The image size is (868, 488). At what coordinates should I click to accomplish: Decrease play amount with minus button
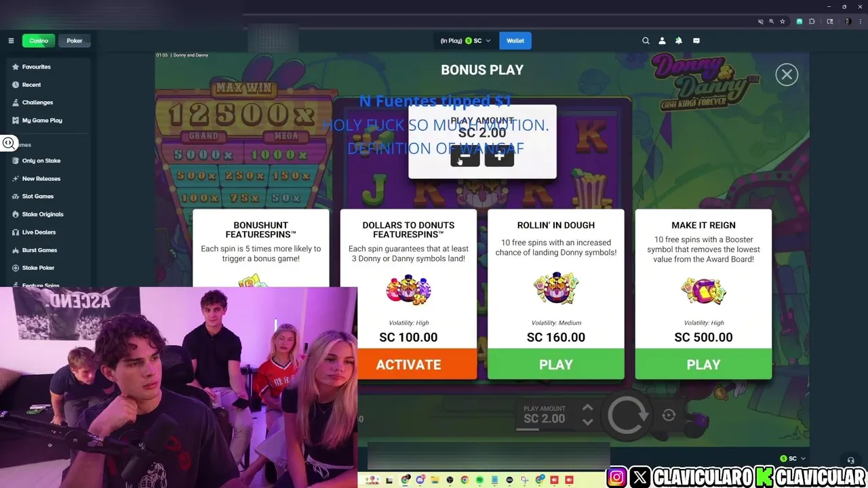pyautogui.click(x=465, y=157)
